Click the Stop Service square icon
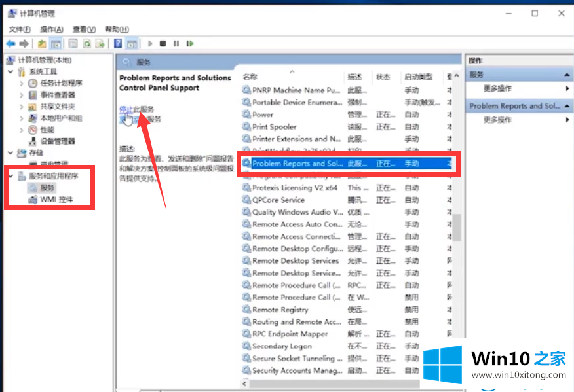This screenshot has width=574, height=392. point(163,43)
